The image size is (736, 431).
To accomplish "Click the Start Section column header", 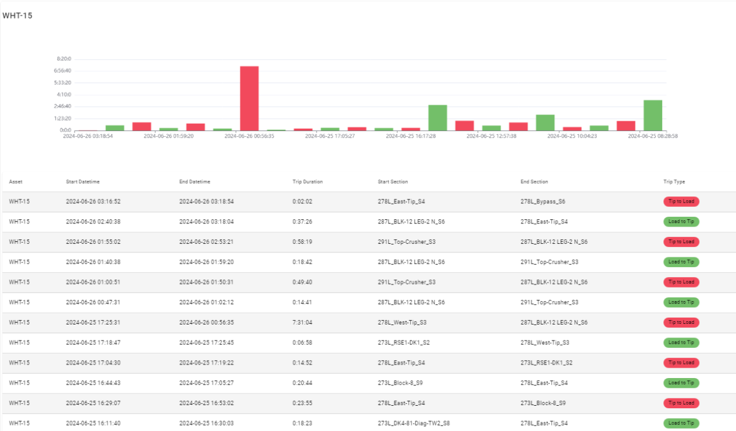I will pos(393,182).
